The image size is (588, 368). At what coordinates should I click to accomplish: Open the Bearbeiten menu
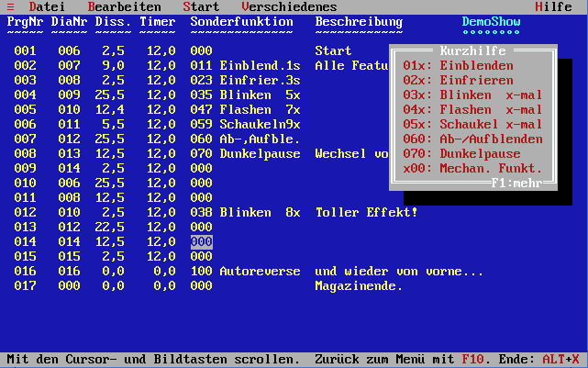coord(124,6)
